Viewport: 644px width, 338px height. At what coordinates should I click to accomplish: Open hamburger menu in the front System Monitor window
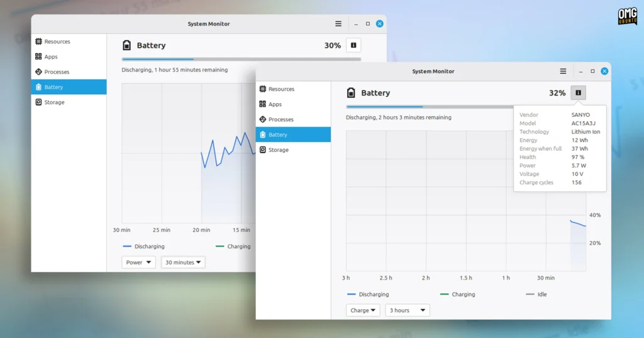pyautogui.click(x=563, y=72)
